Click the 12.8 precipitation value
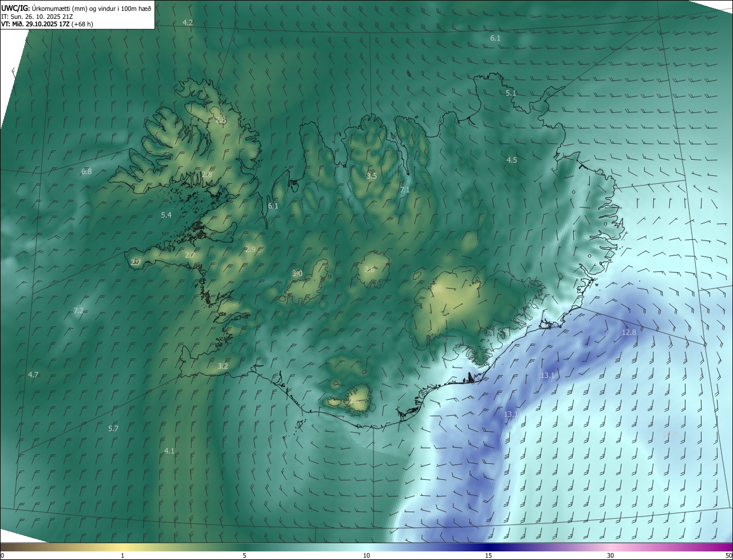Image resolution: width=733 pixels, height=560 pixels. [x=629, y=333]
